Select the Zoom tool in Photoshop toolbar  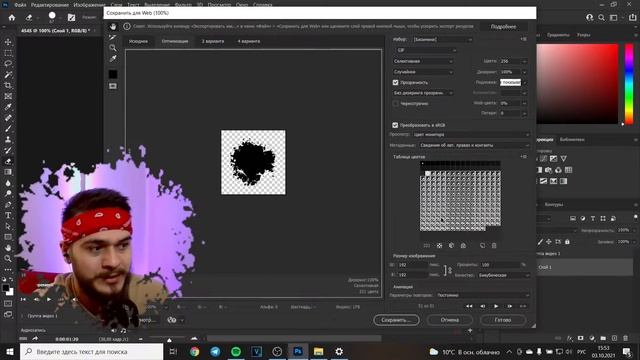tap(8, 258)
